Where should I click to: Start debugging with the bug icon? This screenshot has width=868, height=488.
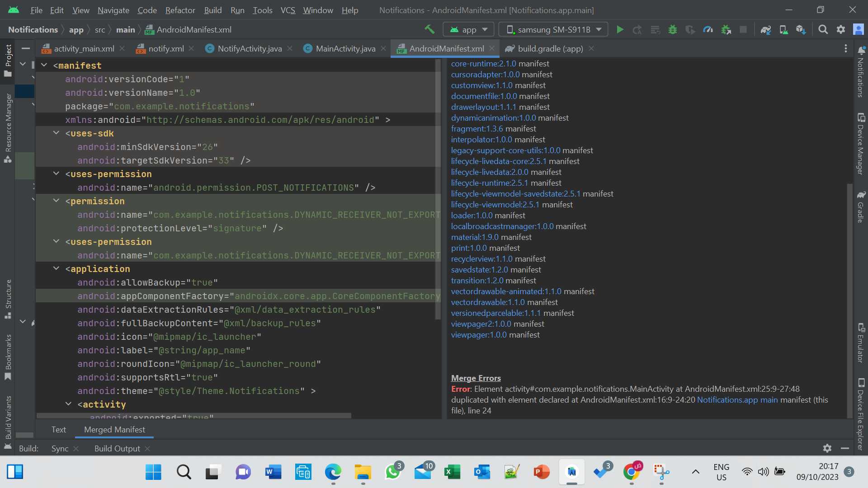coord(673,29)
